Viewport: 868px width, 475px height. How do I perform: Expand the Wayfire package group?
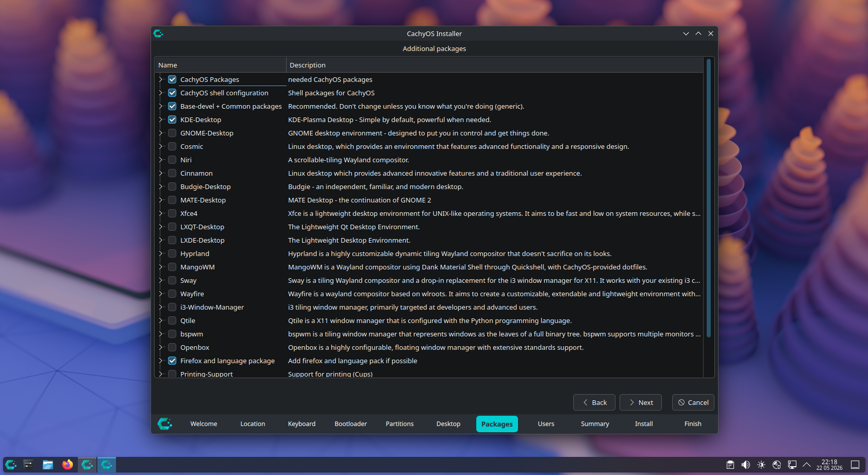[x=161, y=294]
